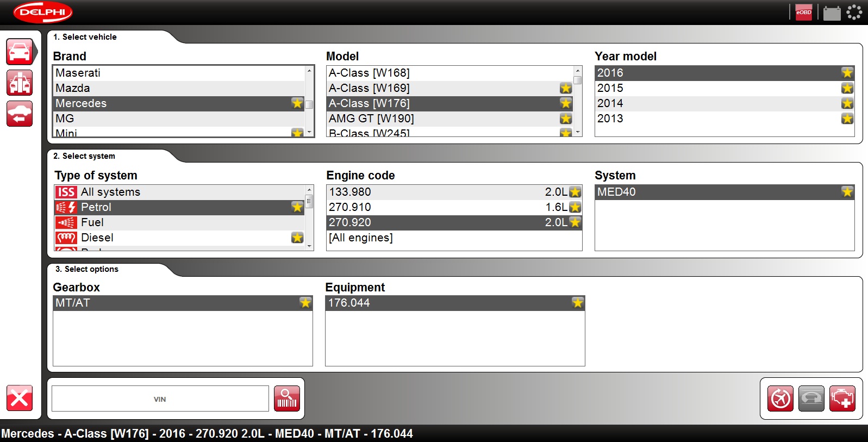
Task: Open the car vehicle selection icon
Action: click(20, 52)
